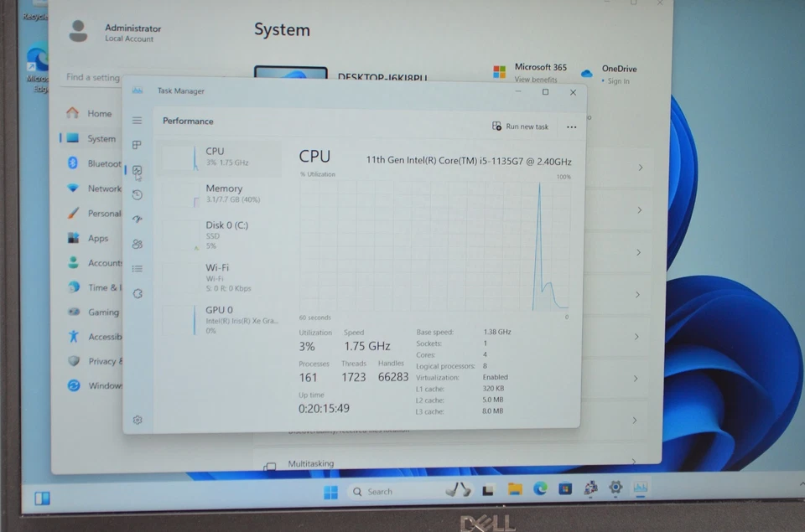Select System in Settings sidebar

(x=91, y=138)
